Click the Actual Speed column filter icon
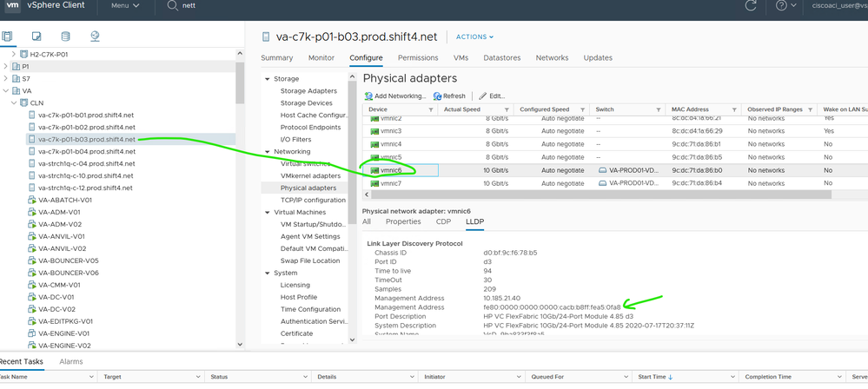868x389 pixels. click(x=507, y=109)
